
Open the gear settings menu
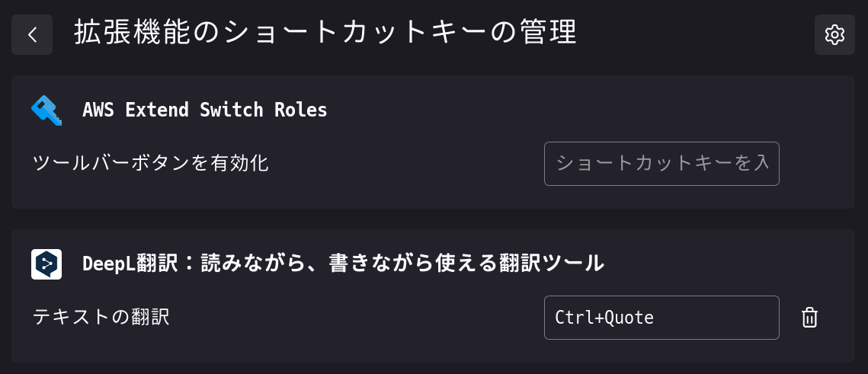[x=834, y=35]
